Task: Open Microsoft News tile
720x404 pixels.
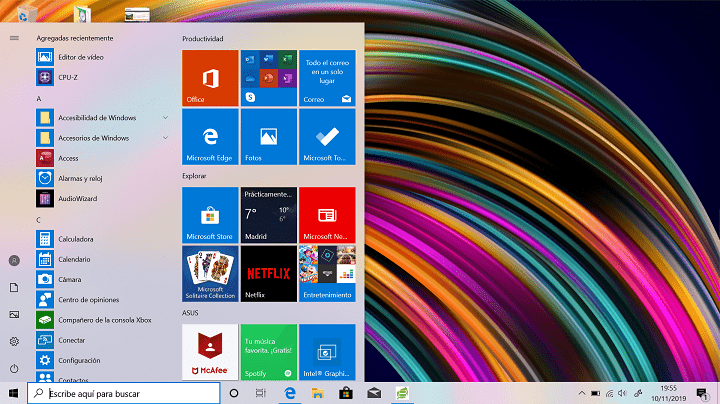Action: [327, 215]
